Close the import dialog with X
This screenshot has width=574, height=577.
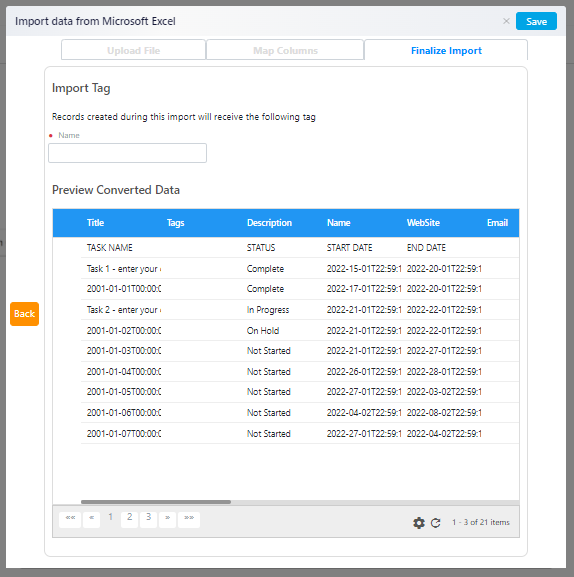[506, 21]
